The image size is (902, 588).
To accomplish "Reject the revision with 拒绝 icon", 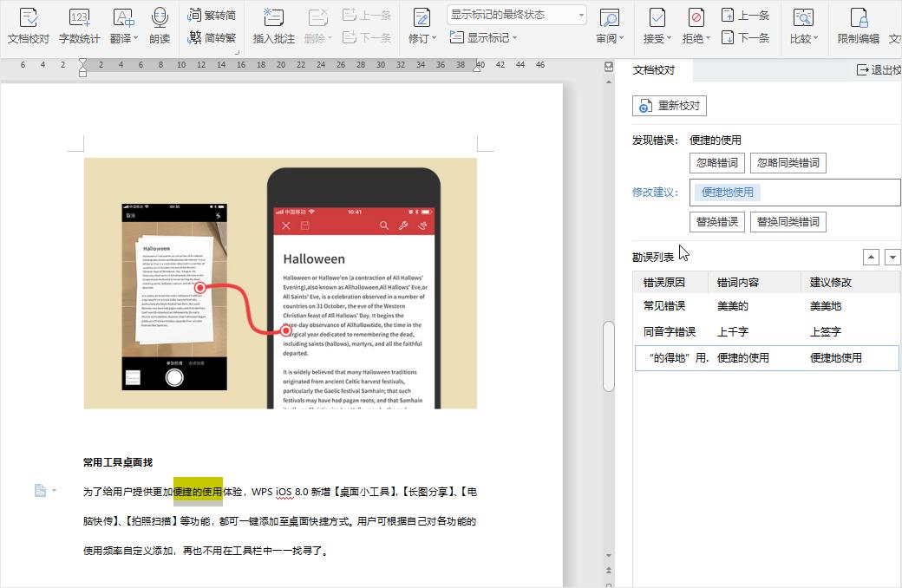I will (694, 19).
